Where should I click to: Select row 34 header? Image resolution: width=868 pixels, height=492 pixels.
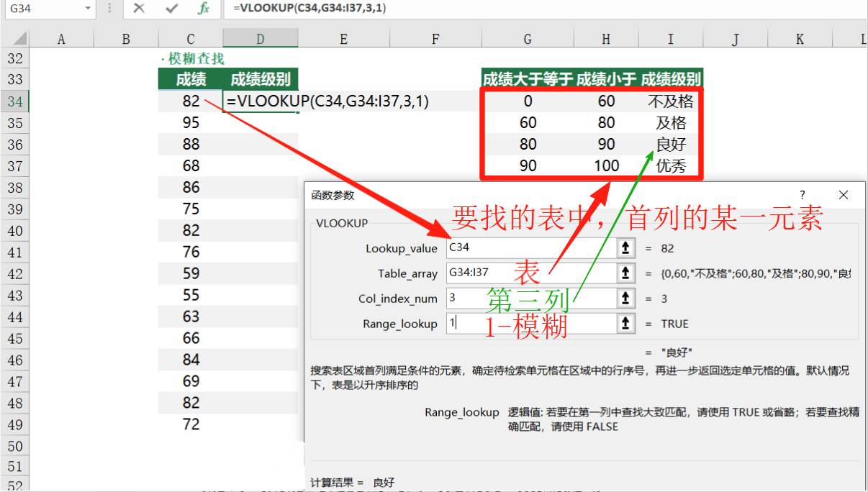(x=14, y=101)
